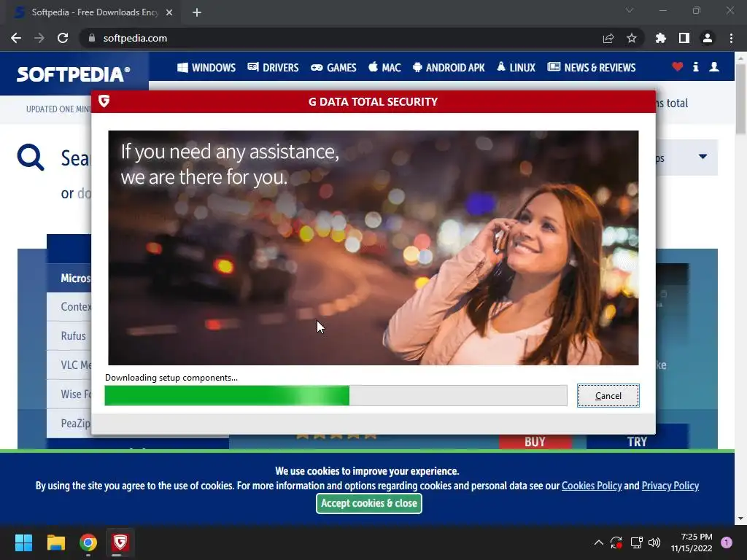This screenshot has height=560, width=747.
Task: Open the Drivers category menu
Action: pyautogui.click(x=273, y=68)
